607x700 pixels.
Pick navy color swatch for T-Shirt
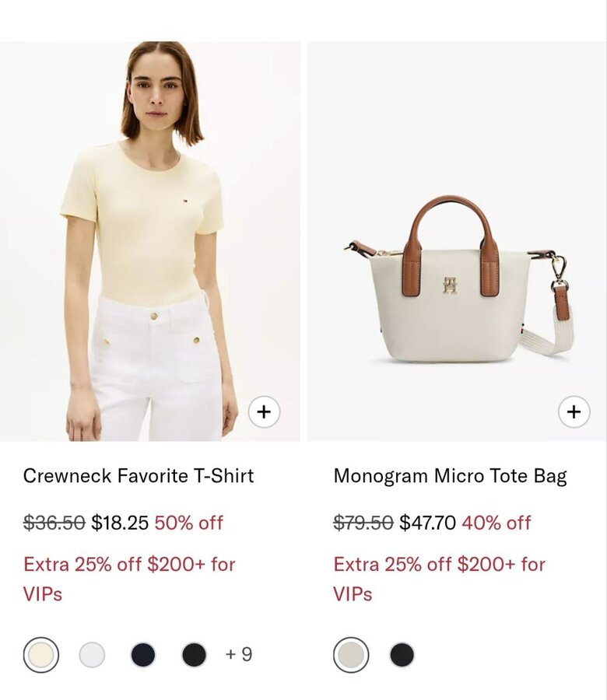coord(143,655)
